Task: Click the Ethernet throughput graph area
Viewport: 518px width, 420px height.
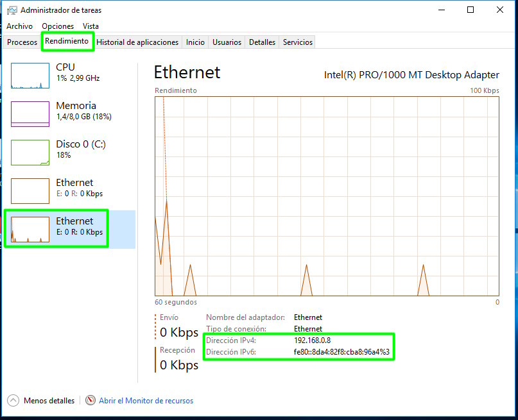Action: 327,196
